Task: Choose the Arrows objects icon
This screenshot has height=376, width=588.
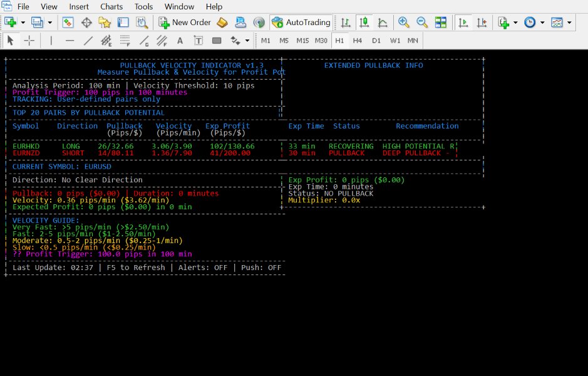Action: click(x=235, y=41)
